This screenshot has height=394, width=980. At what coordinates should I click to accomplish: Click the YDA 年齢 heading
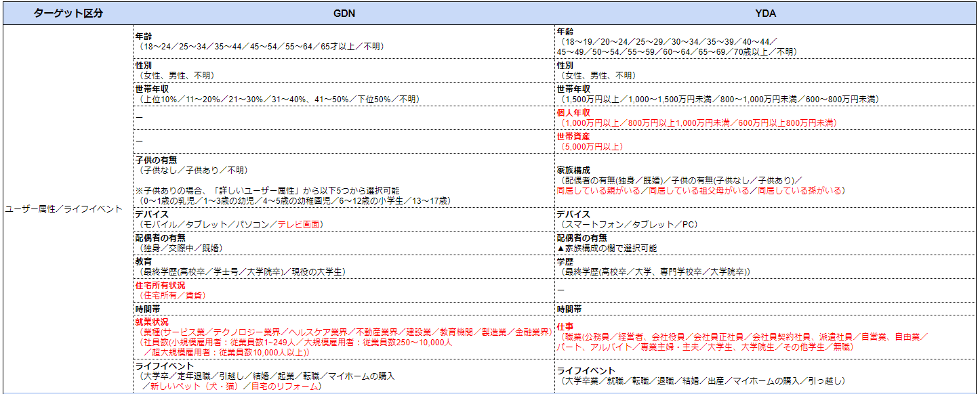tap(565, 32)
